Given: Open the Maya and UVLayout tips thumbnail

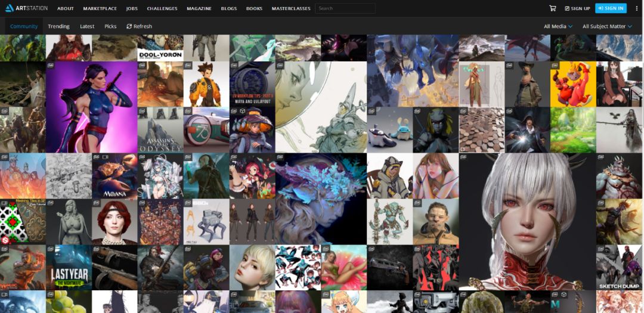Looking at the screenshot, I should click(252, 84).
